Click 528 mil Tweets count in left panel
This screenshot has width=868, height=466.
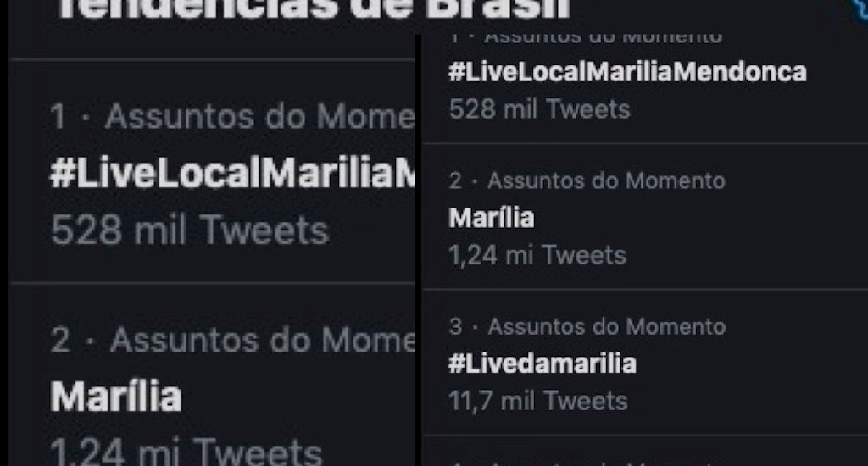[x=190, y=230]
